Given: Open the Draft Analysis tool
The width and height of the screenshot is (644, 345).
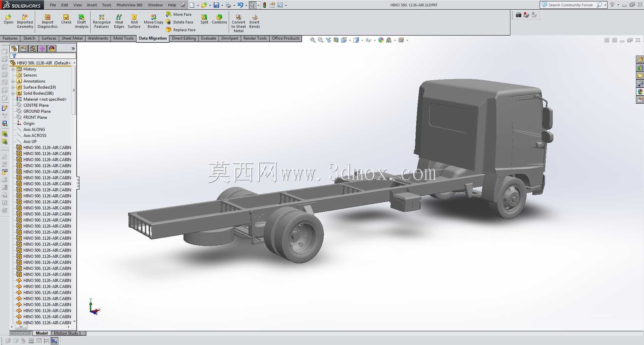Looking at the screenshot, I should click(x=82, y=21).
